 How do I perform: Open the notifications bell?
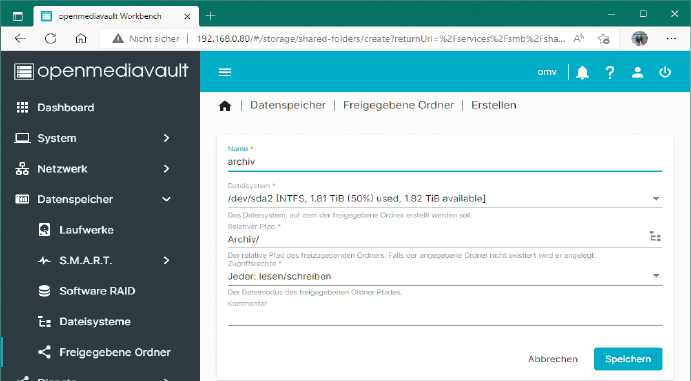pos(583,72)
